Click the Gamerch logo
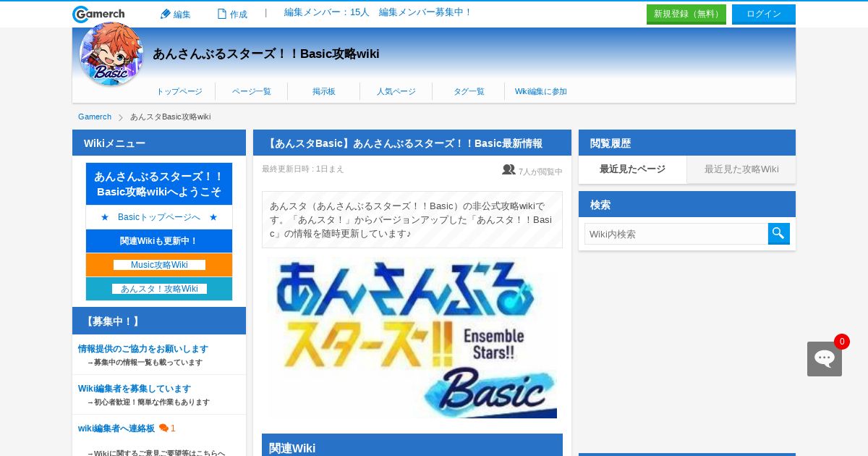The image size is (868, 456). (98, 14)
